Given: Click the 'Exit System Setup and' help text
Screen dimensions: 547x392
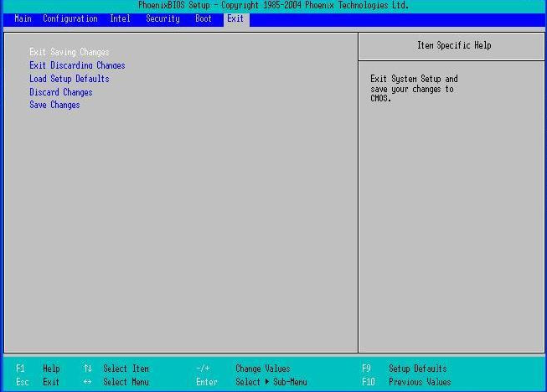Looking at the screenshot, I should (414, 79).
